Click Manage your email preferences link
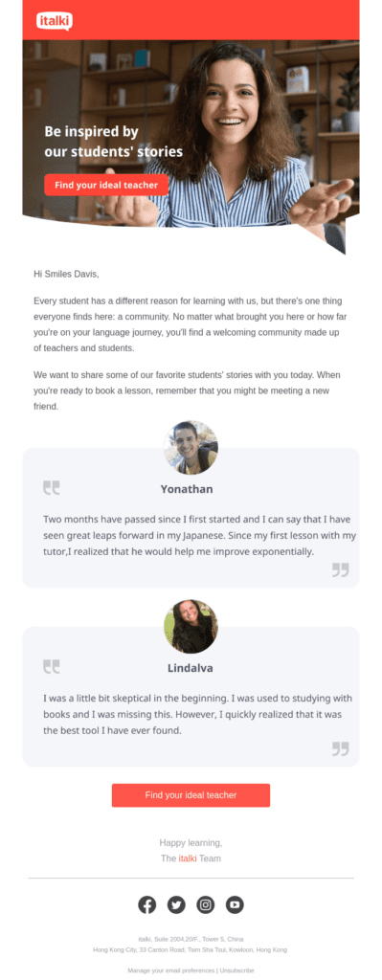Image resolution: width=382 pixels, height=980 pixels. coord(171,970)
